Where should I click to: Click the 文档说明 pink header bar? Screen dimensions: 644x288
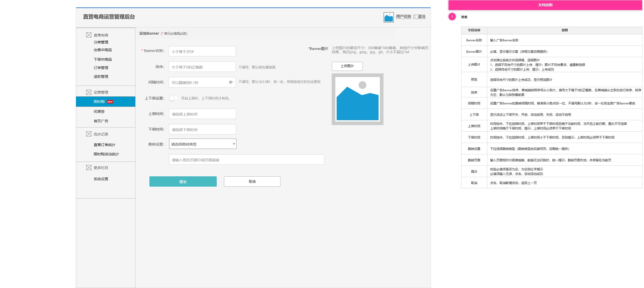545,5
